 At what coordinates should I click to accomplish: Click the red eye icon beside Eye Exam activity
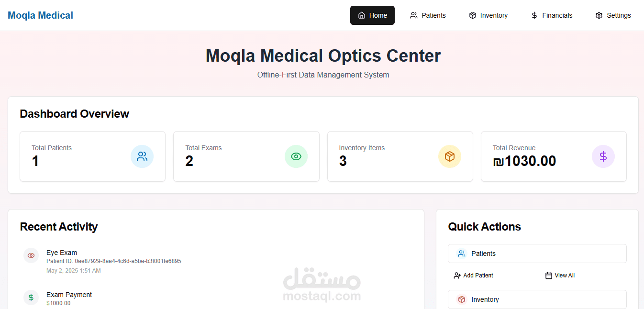pyautogui.click(x=31, y=255)
